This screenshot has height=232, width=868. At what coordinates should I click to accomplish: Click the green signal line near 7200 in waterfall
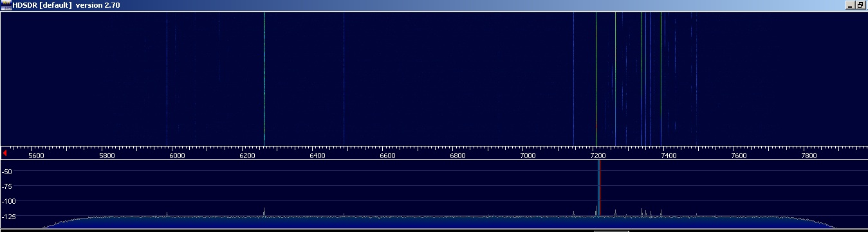pyautogui.click(x=596, y=77)
